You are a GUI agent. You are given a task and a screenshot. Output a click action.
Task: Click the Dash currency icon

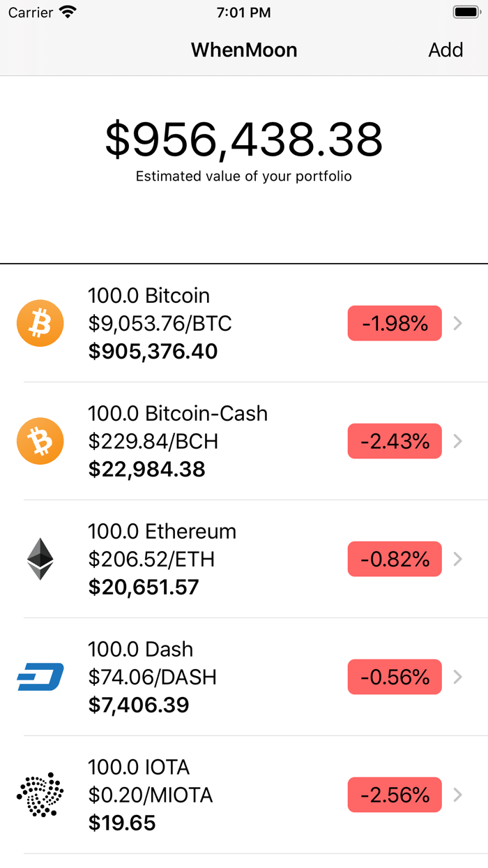pos(40,677)
